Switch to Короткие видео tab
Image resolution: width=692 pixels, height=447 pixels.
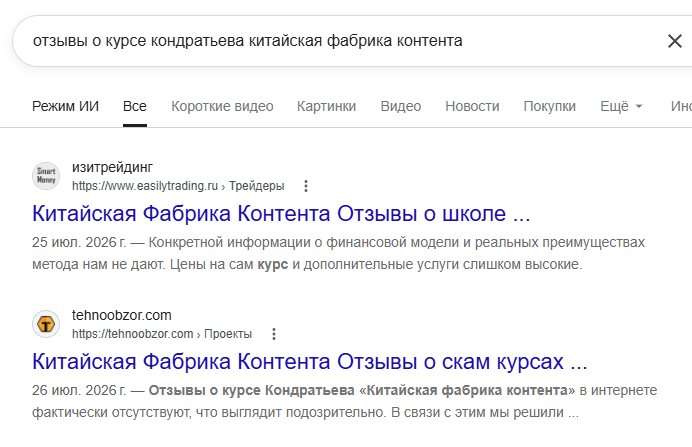[x=222, y=106]
